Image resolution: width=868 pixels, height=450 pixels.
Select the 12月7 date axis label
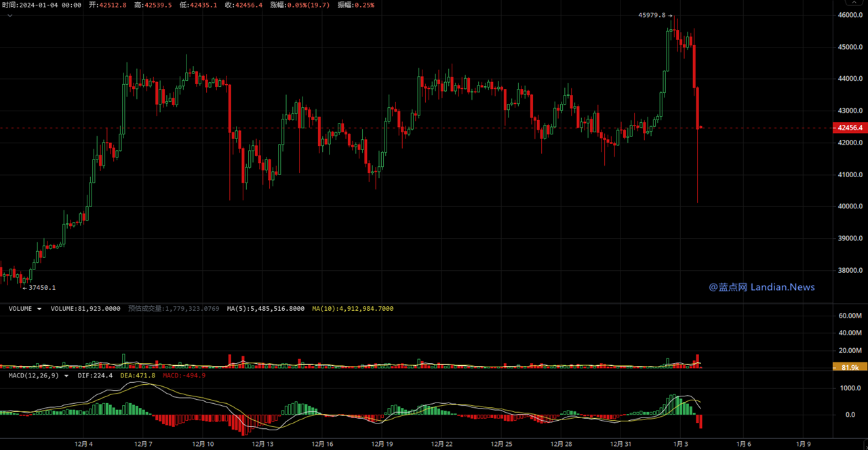pos(143,444)
